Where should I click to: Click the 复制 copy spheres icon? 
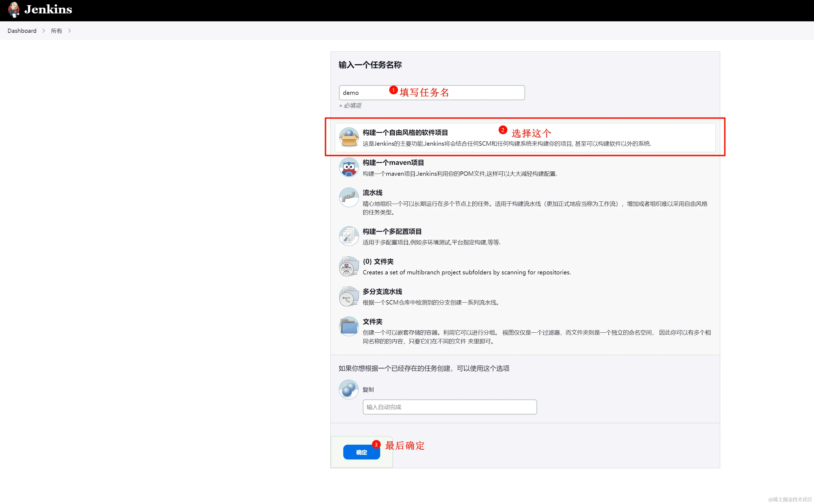pos(349,389)
